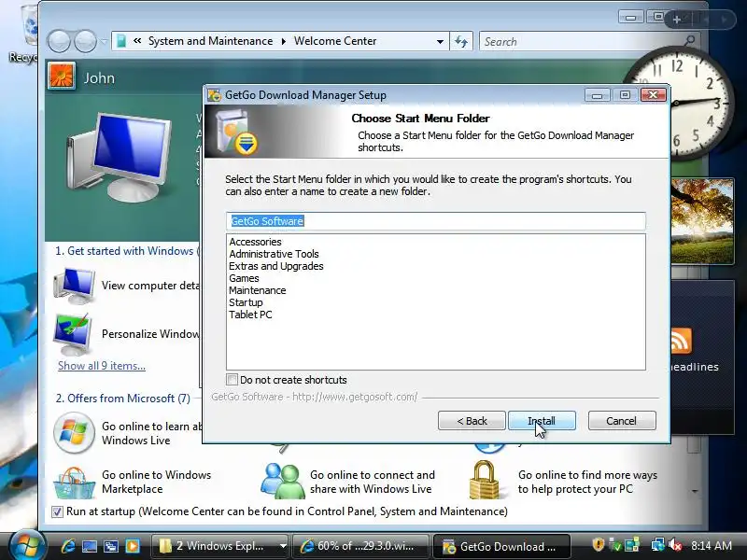Pick the Games folder entry
This screenshot has width=747, height=560.
tap(244, 278)
